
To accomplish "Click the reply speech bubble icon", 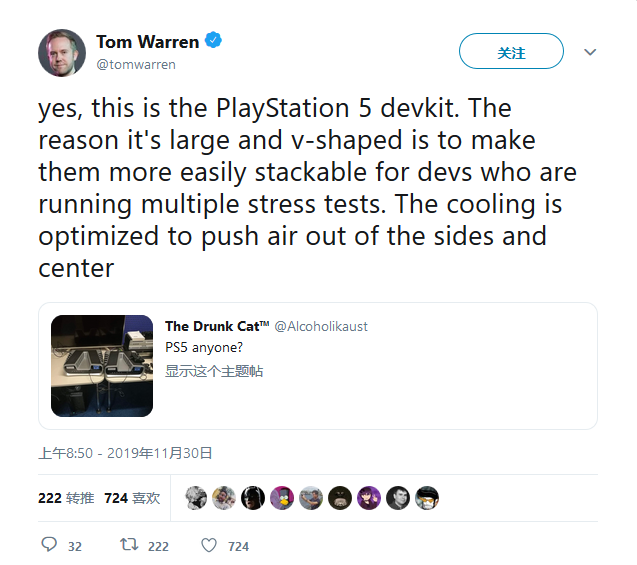I will [x=50, y=545].
